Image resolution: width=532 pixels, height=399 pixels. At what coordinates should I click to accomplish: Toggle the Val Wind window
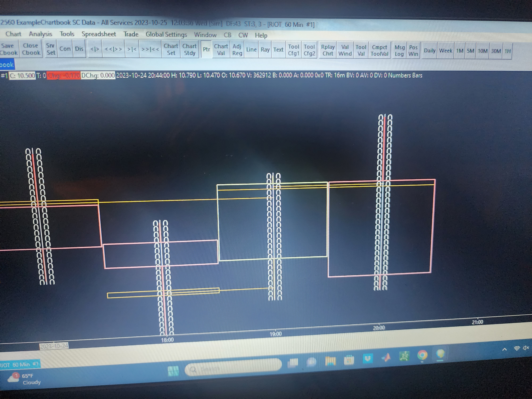tap(345, 50)
